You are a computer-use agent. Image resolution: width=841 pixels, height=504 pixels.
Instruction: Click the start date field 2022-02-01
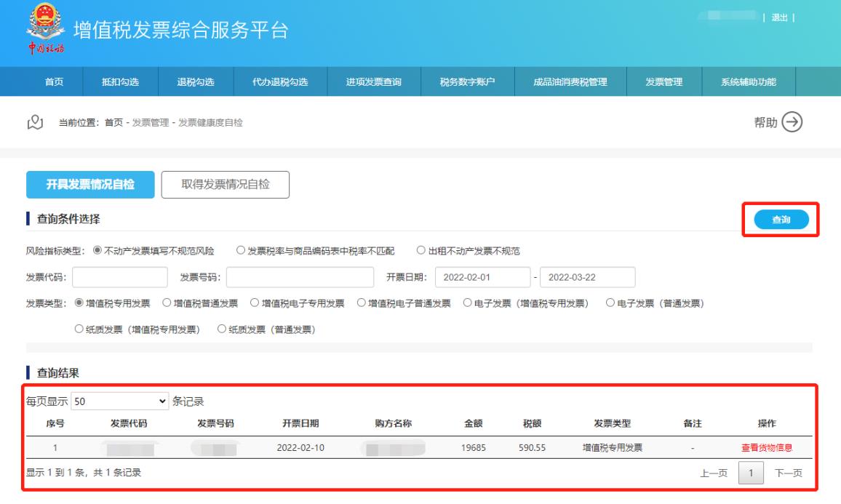(482, 278)
